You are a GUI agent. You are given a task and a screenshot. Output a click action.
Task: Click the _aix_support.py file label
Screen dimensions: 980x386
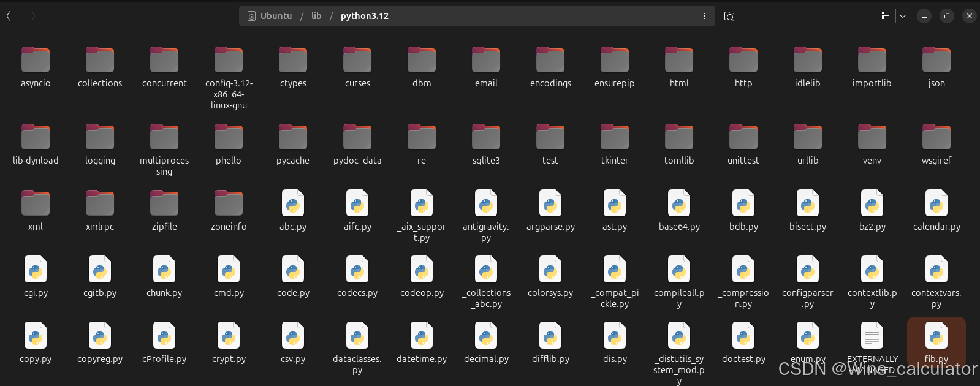(x=422, y=232)
